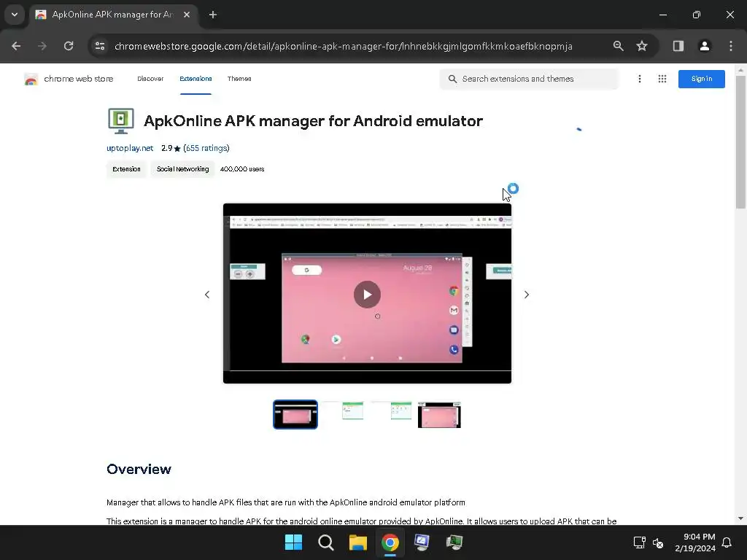This screenshot has width=747, height=560.
Task: Click the 400,000 users text
Action: tap(242, 169)
